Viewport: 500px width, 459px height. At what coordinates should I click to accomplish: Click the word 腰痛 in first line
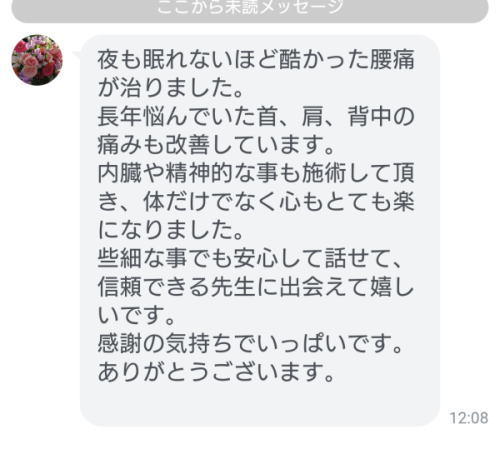tap(392, 59)
